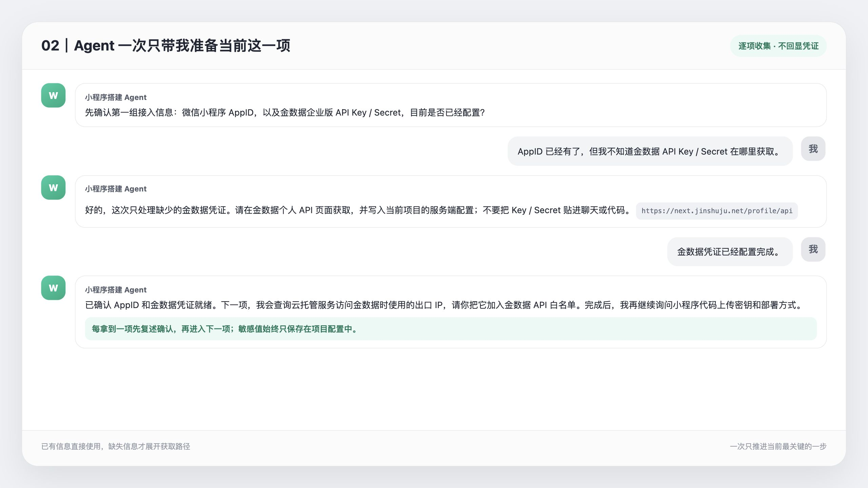Click the footer text 已有信息直接使用，缺失信息才展开获取路径
Image resolution: width=868 pixels, height=488 pixels.
[116, 446]
